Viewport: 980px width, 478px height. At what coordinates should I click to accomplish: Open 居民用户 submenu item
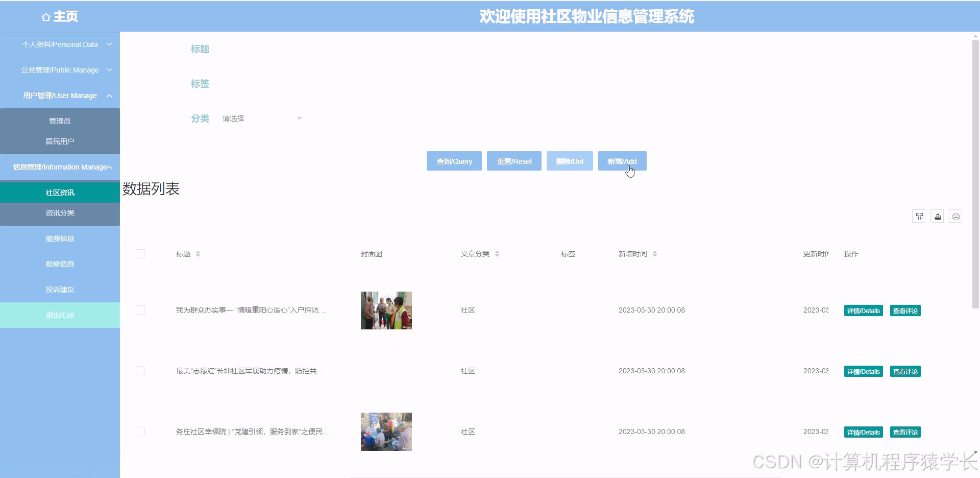pos(60,141)
